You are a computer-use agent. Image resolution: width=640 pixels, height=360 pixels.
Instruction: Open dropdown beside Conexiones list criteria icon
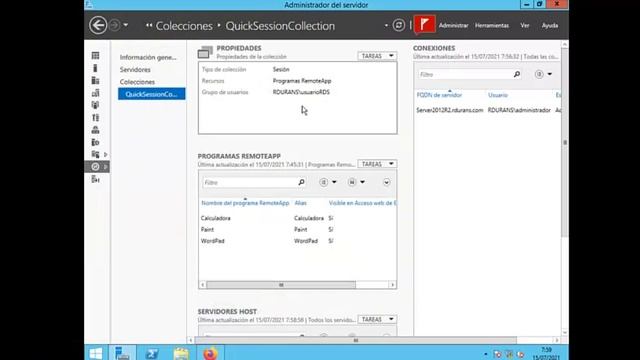pos(550,74)
